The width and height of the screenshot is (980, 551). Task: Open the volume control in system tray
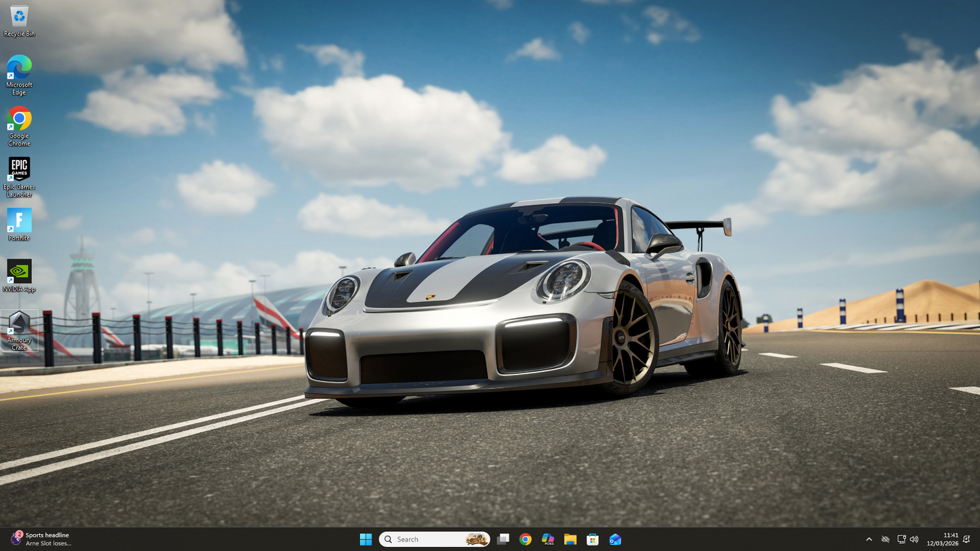[914, 539]
